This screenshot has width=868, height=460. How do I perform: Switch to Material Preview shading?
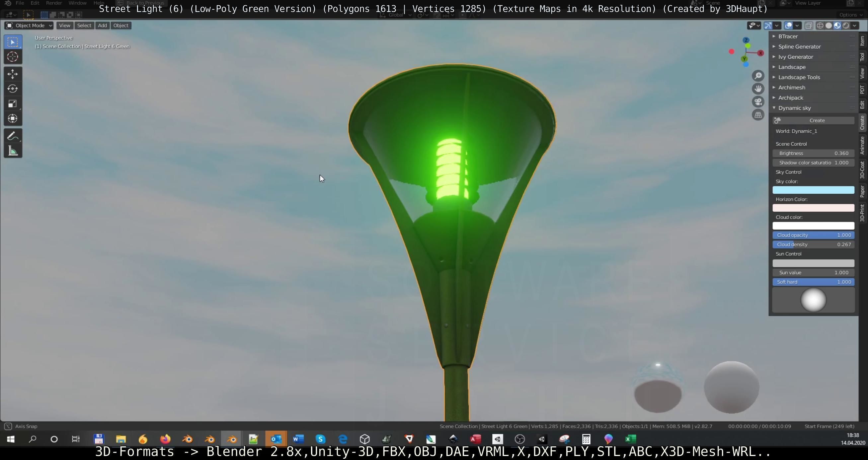tap(837, 26)
